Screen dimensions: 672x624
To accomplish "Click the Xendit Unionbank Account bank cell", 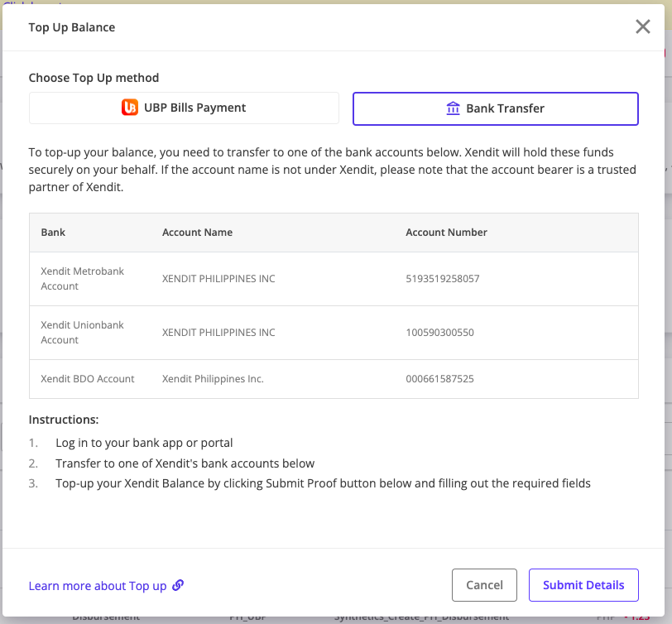I will [x=82, y=333].
